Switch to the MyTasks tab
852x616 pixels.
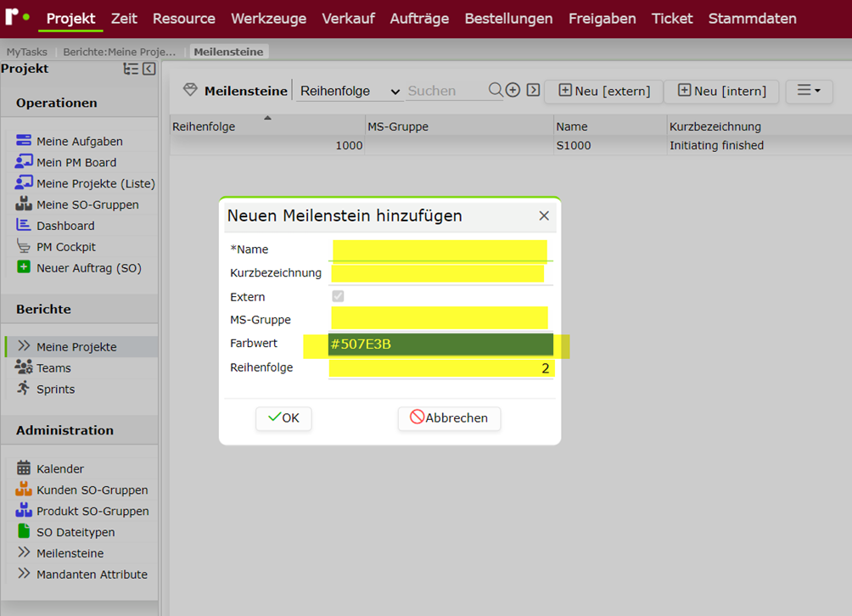(26, 52)
